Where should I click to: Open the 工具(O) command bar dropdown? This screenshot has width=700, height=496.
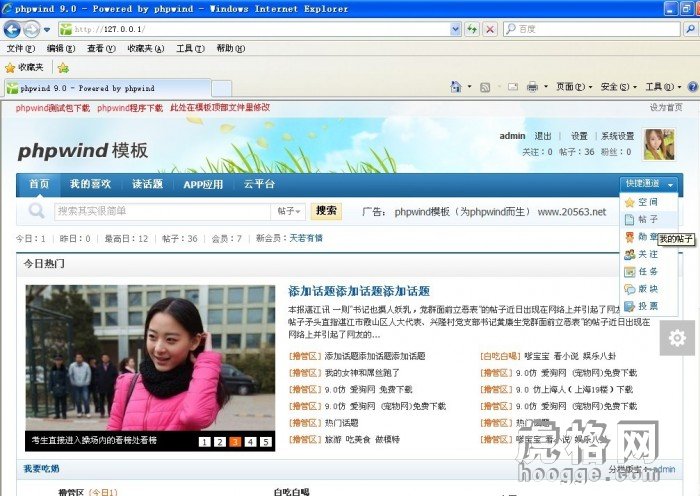click(x=663, y=87)
